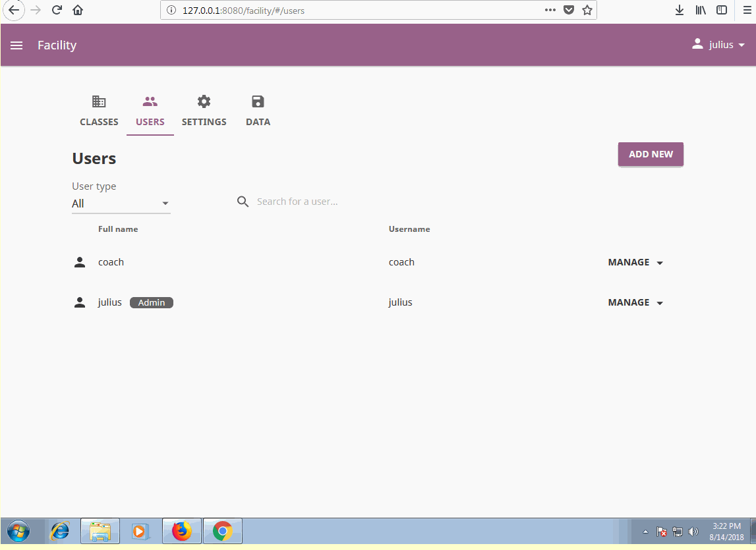Launch Internet Explorer from taskbar
The image size is (756, 550).
pyautogui.click(x=60, y=531)
